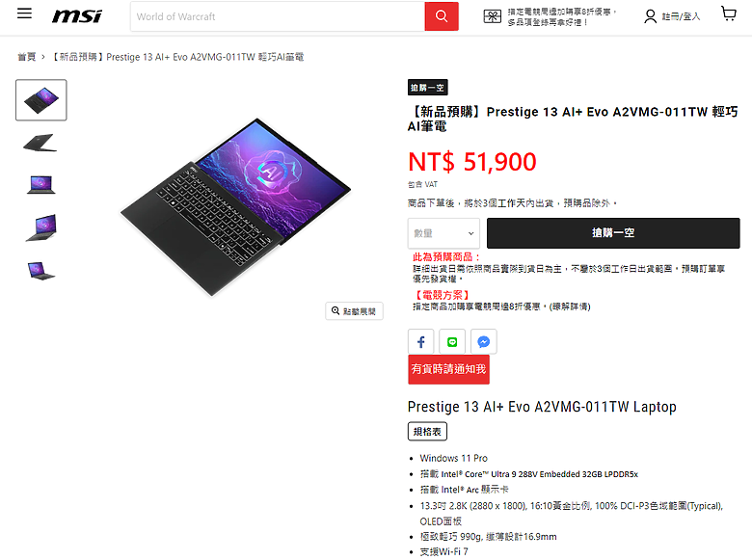The width and height of the screenshot is (752, 560).
Task: Select the first laptop top-view thumbnail
Action: click(x=41, y=99)
